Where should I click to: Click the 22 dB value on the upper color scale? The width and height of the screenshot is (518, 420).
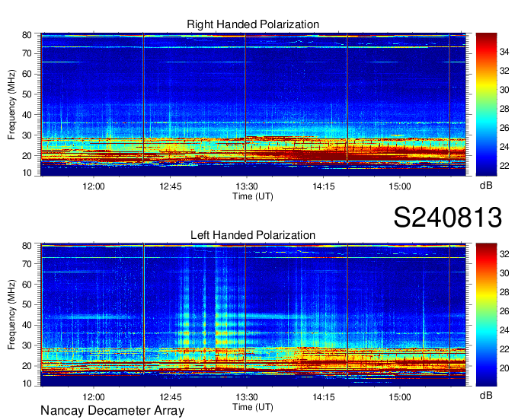504,166
